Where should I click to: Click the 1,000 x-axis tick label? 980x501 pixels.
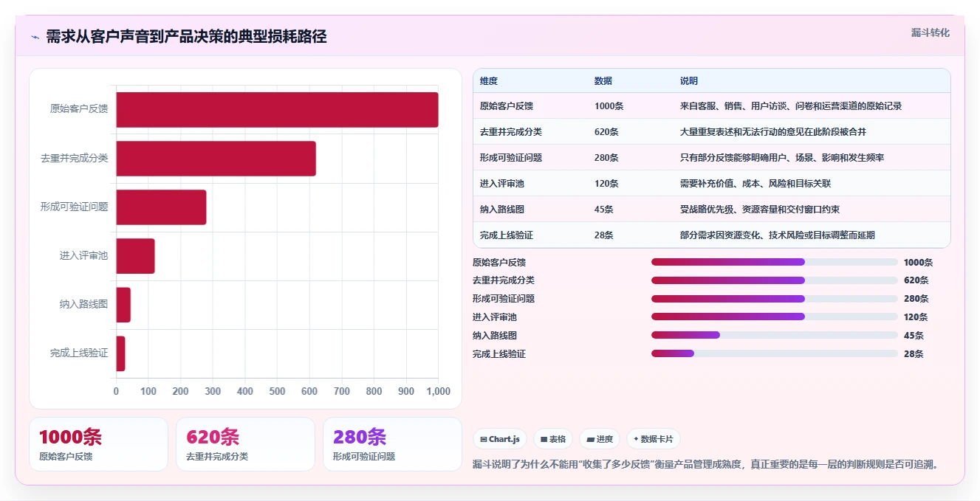(x=439, y=392)
